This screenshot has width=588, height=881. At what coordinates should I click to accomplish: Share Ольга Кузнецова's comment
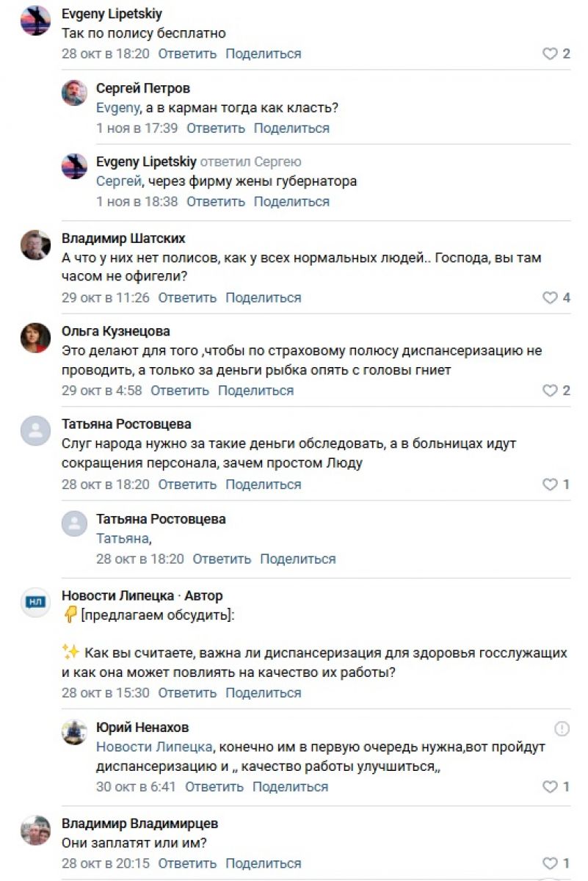coord(255,391)
